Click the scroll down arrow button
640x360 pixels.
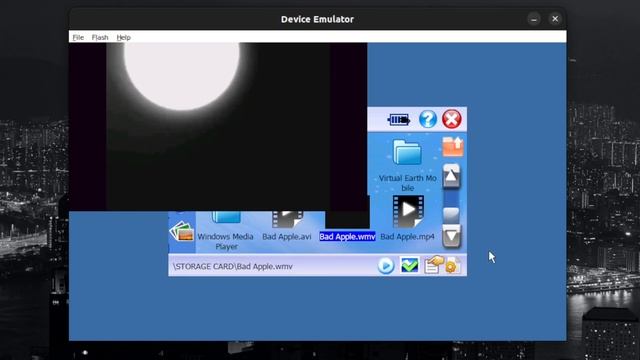pos(451,236)
